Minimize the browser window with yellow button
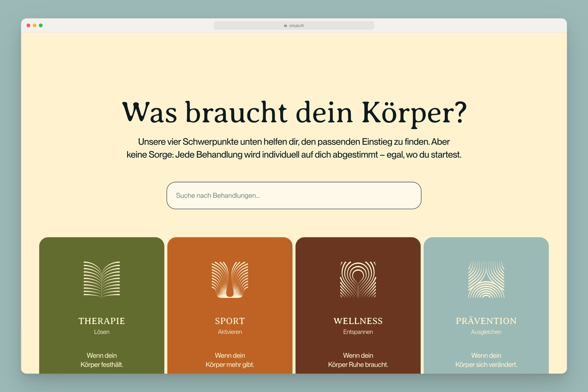The height and width of the screenshot is (392, 588). coord(35,25)
